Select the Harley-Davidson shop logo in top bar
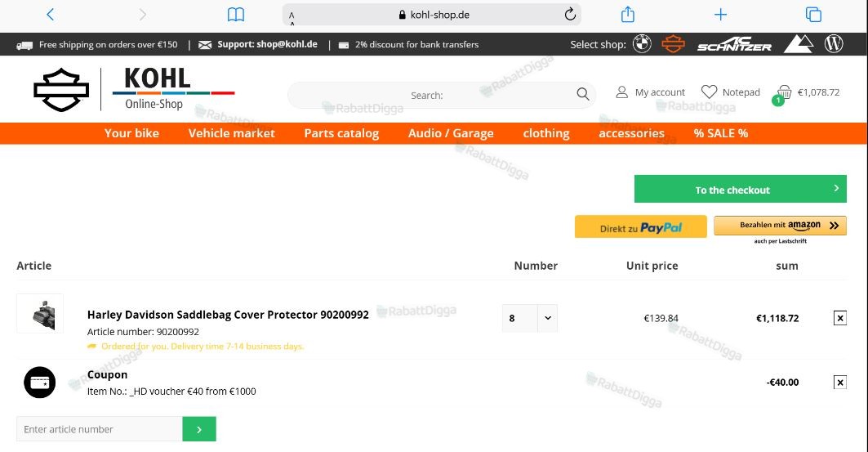The height and width of the screenshot is (452, 868). (673, 44)
